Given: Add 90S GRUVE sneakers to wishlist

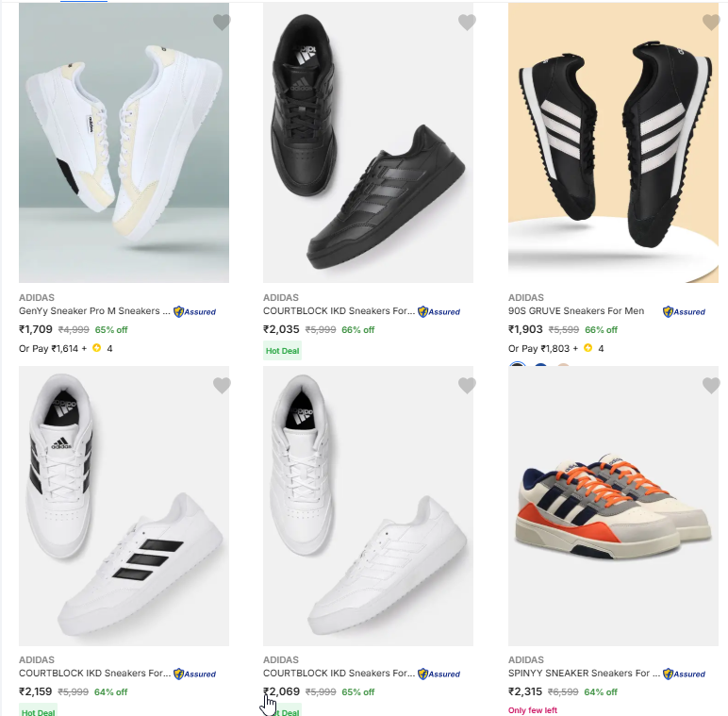Looking at the screenshot, I should [711, 22].
